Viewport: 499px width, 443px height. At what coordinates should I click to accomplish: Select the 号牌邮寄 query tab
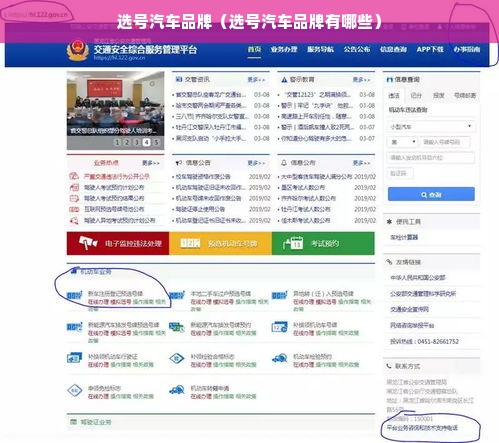(465, 96)
